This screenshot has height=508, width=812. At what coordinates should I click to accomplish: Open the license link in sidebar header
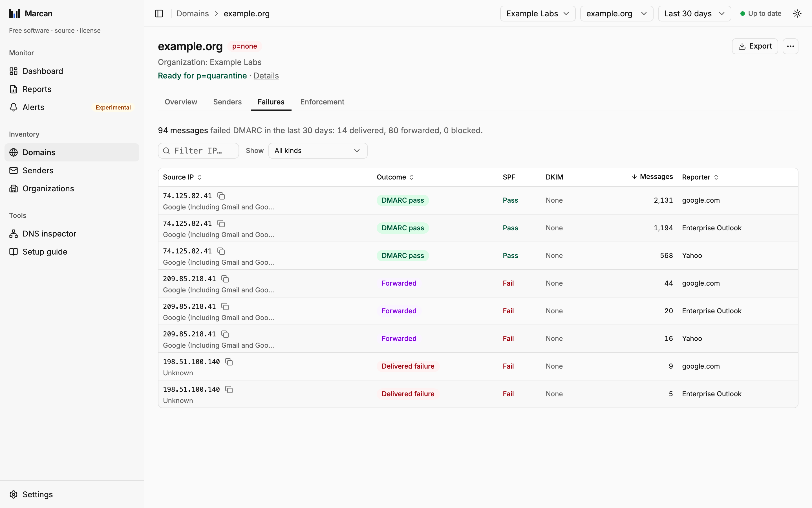[90, 30]
